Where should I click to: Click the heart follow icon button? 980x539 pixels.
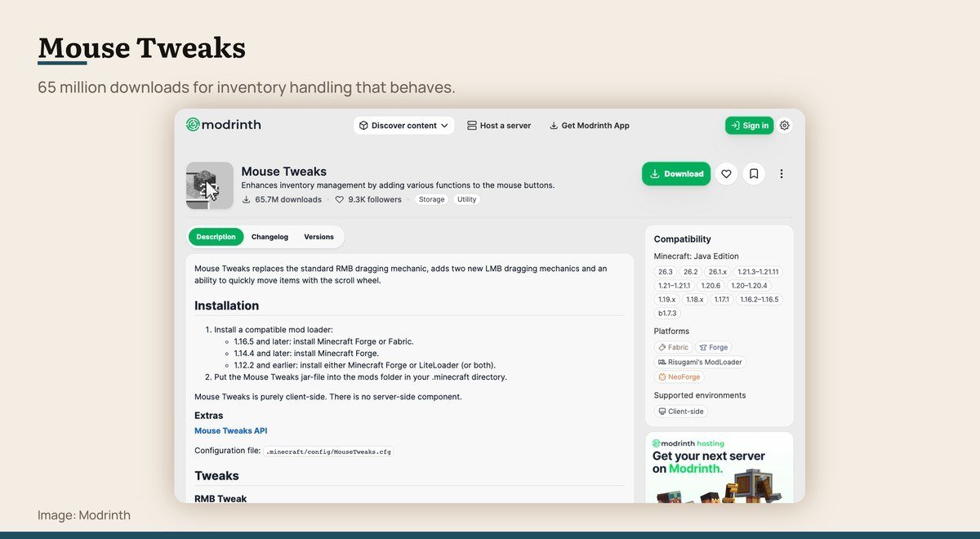[x=726, y=174]
